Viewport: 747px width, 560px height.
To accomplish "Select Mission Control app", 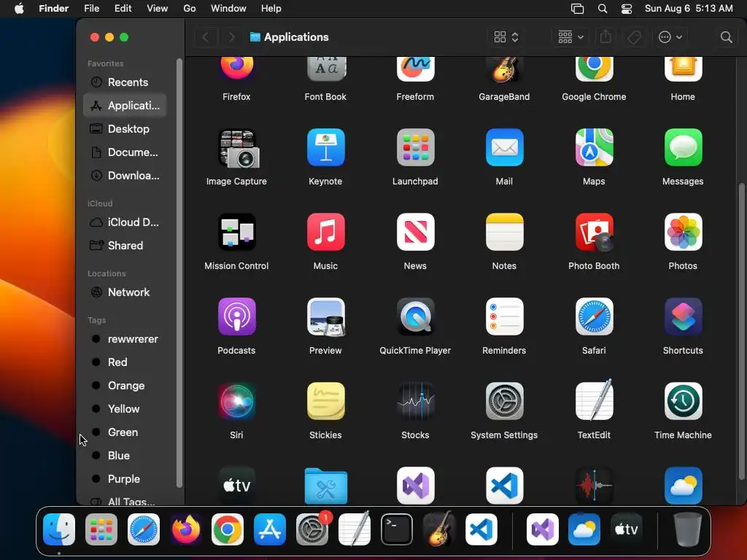I will [x=236, y=232].
